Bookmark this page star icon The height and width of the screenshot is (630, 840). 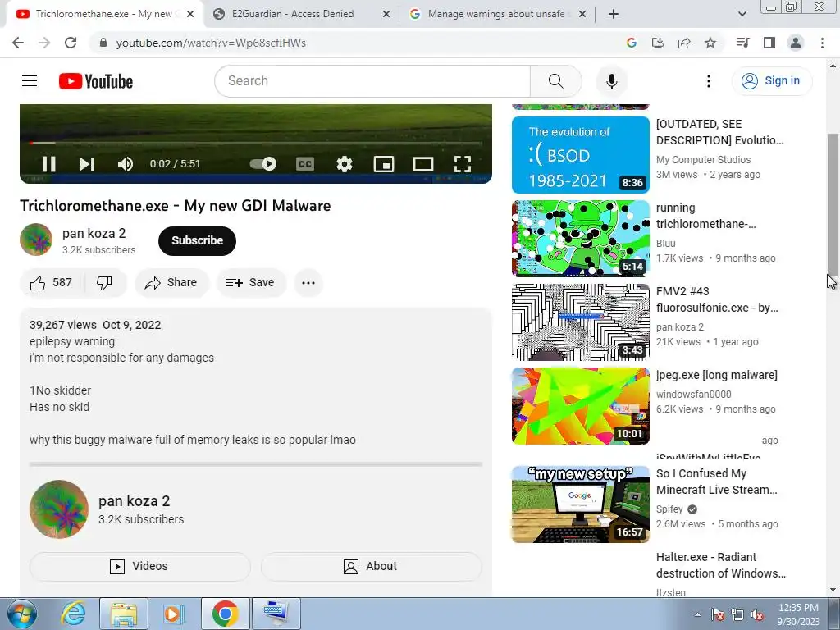pos(710,43)
